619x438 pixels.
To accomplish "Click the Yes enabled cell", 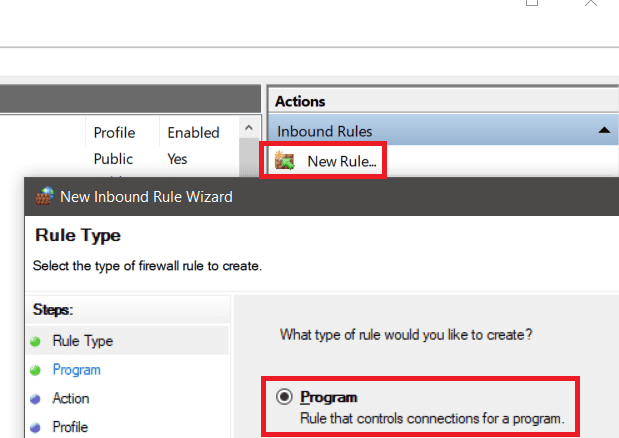I will (177, 159).
